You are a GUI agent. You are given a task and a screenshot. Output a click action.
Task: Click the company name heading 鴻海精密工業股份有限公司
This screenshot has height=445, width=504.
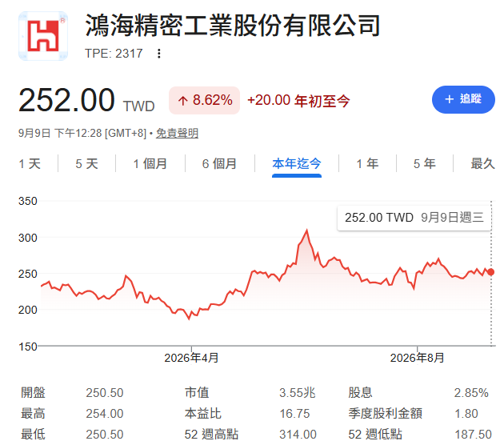[233, 26]
